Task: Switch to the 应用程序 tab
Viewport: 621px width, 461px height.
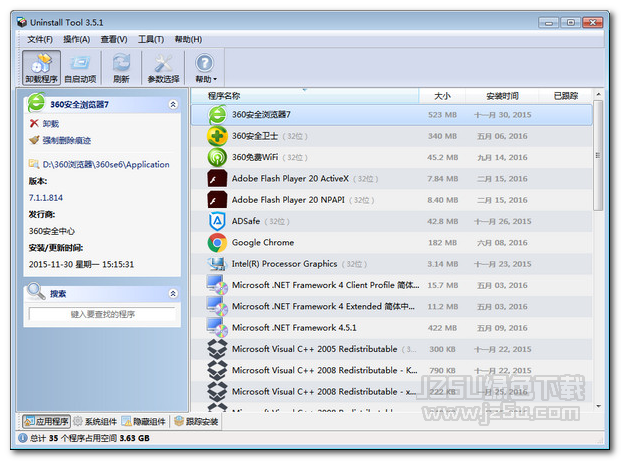Action: (x=46, y=421)
